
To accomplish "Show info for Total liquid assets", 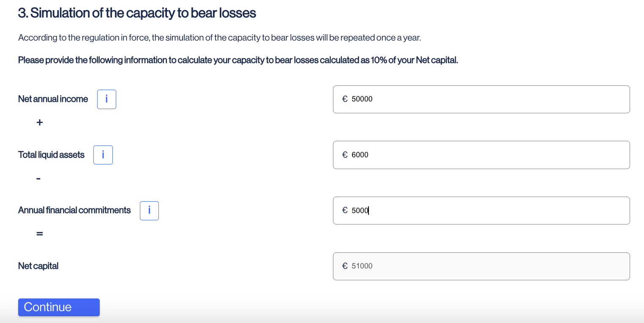I will coord(103,155).
